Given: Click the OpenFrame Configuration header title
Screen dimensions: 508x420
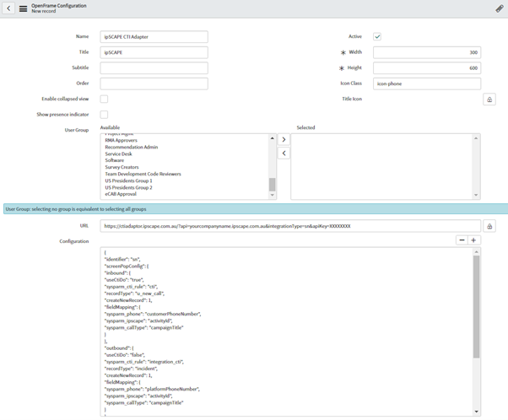Looking at the screenshot, I should click(58, 6).
